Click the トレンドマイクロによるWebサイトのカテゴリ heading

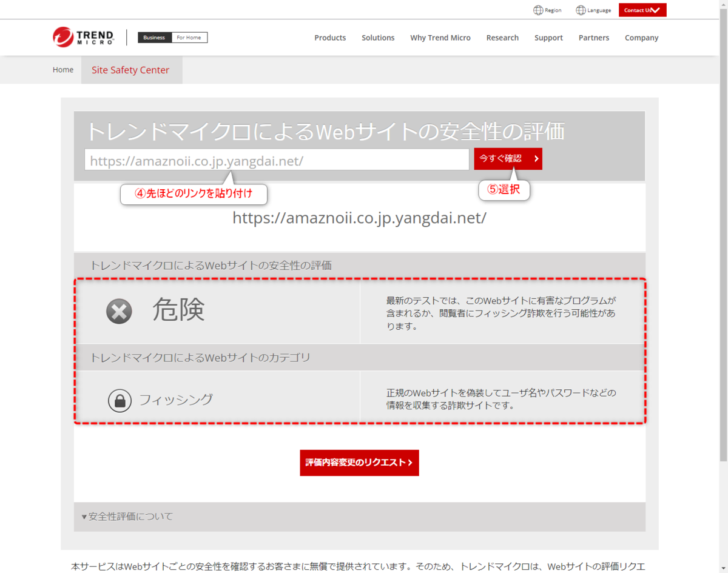(x=200, y=358)
